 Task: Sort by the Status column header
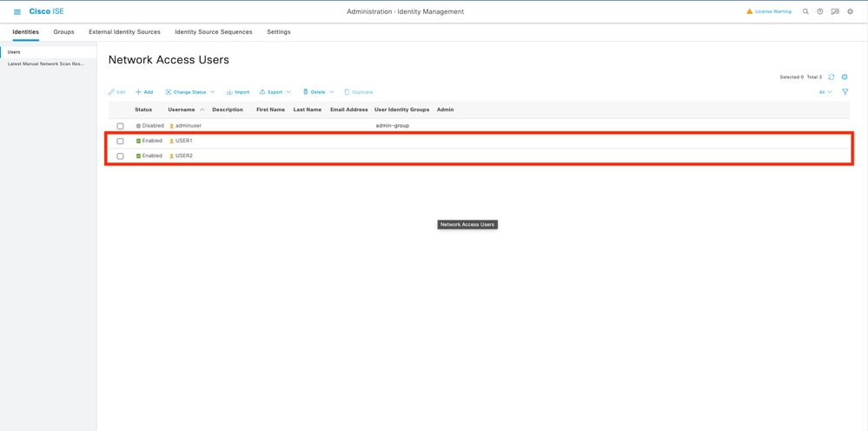(142, 109)
